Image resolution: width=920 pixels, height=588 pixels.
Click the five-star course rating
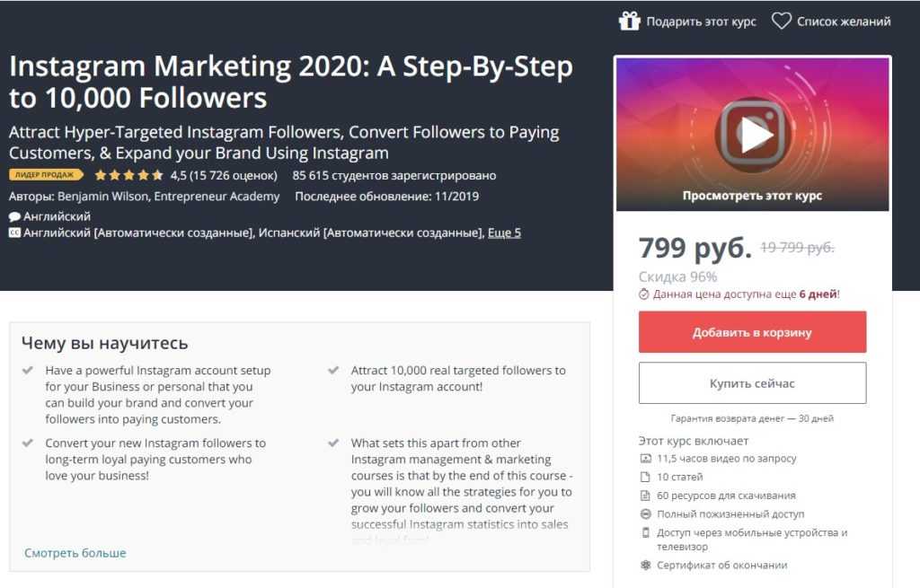click(128, 175)
